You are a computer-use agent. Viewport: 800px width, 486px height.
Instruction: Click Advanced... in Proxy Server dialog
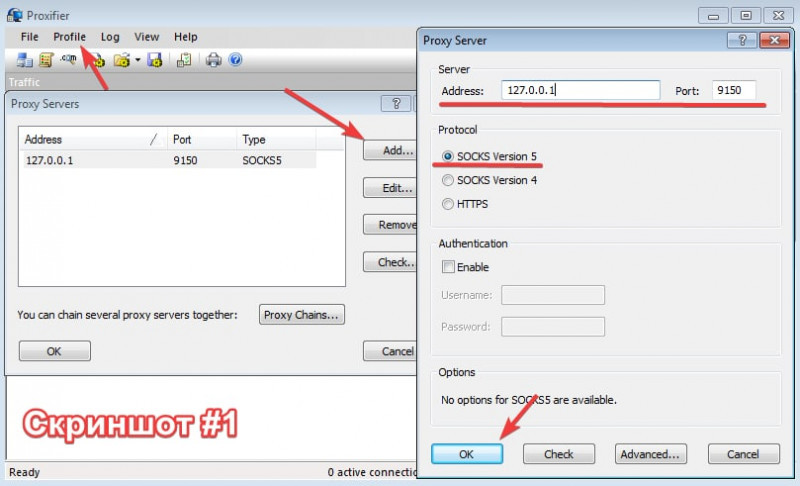(650, 454)
